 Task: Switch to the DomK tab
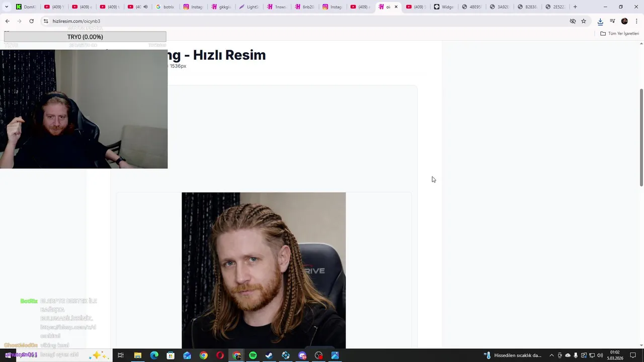(x=25, y=7)
